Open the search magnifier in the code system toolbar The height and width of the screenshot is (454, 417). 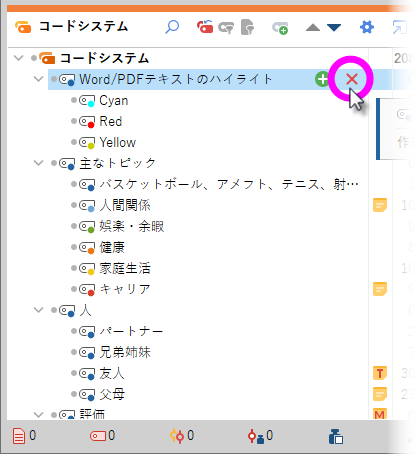[172, 27]
